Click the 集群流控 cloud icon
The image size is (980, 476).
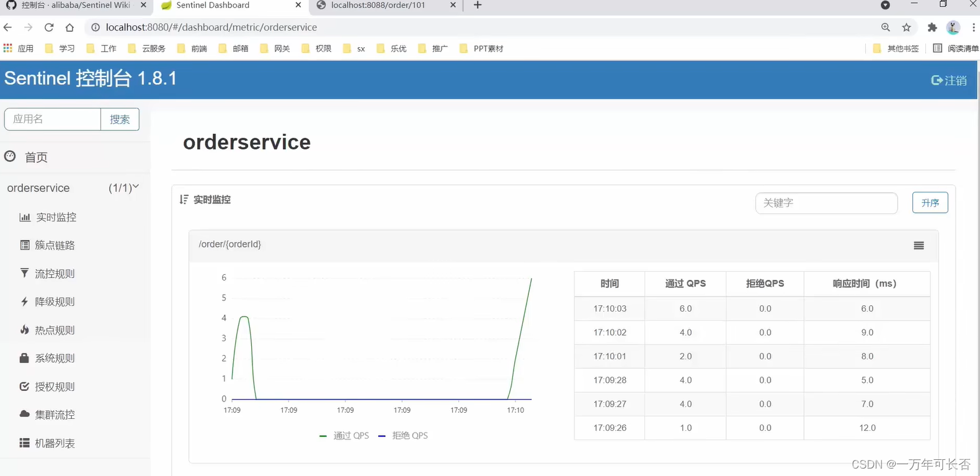pyautogui.click(x=25, y=414)
